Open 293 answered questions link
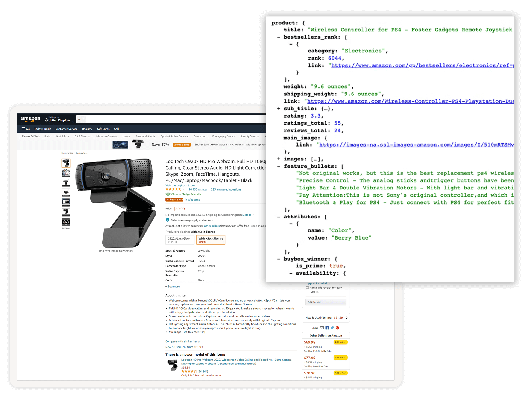The width and height of the screenshot is (532, 397). (x=226, y=189)
